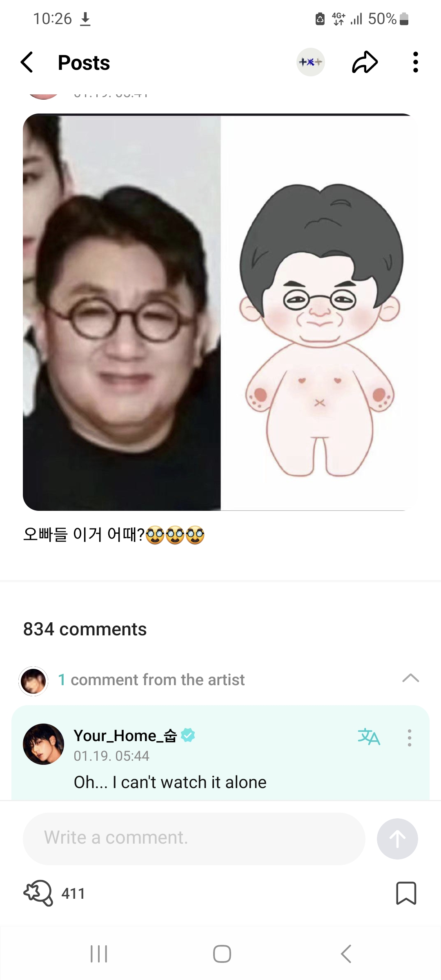Open the Your_Home_숩 username link

pyautogui.click(x=125, y=735)
